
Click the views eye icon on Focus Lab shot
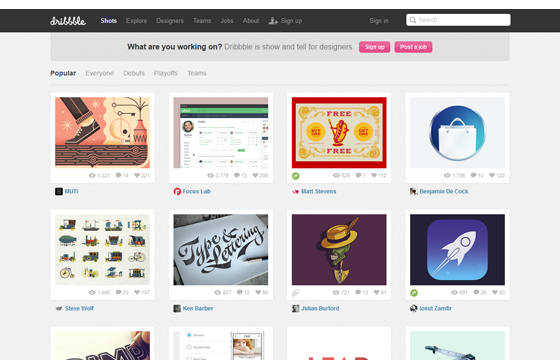[211, 175]
